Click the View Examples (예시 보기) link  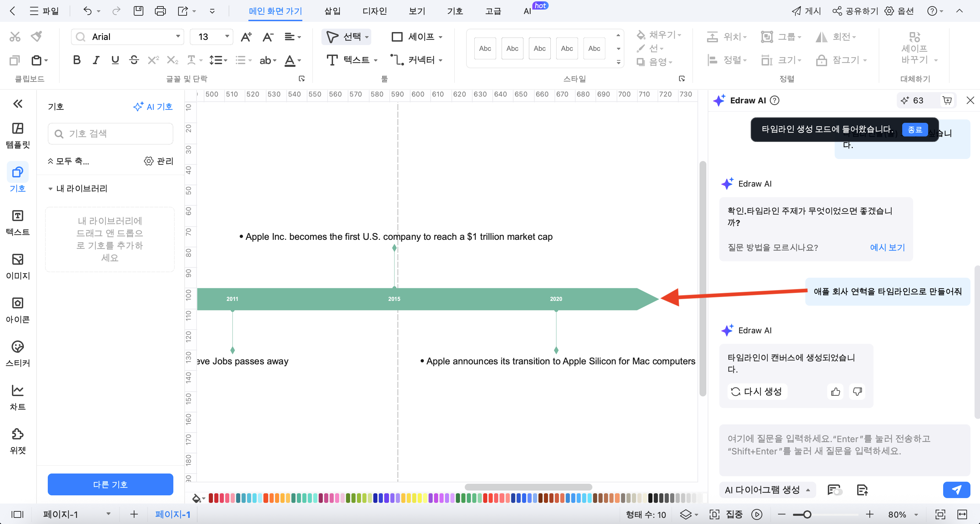[x=887, y=248]
